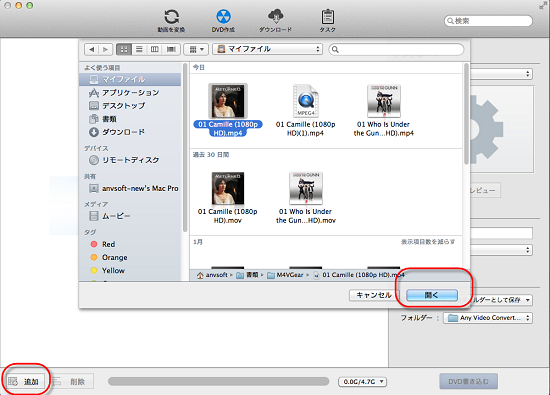Go back in file dialog
550x395 pixels.
[92, 49]
